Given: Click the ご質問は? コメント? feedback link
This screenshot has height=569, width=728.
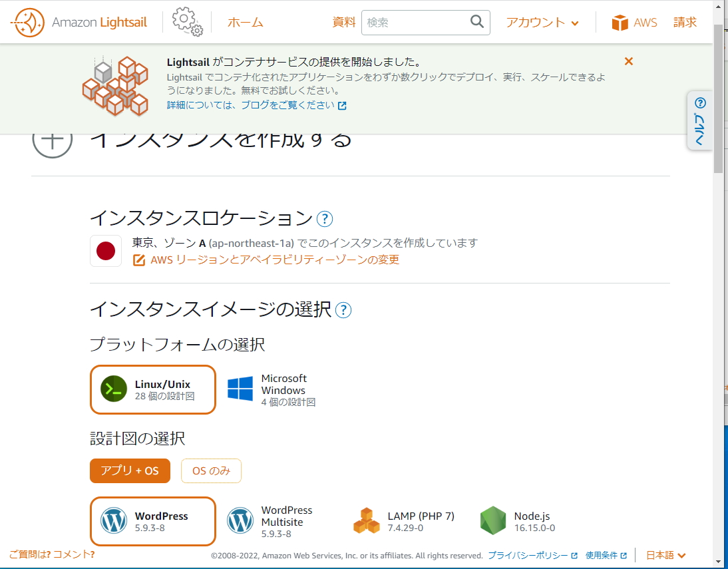Looking at the screenshot, I should click(52, 554).
